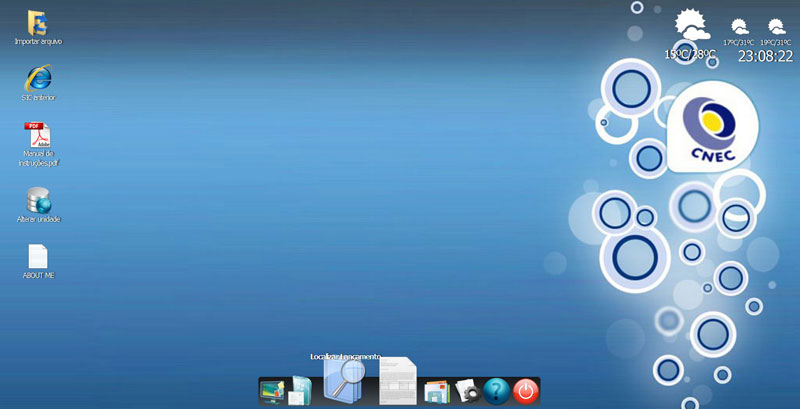
Task: Open the software box icon in dock
Action: pos(299,391)
